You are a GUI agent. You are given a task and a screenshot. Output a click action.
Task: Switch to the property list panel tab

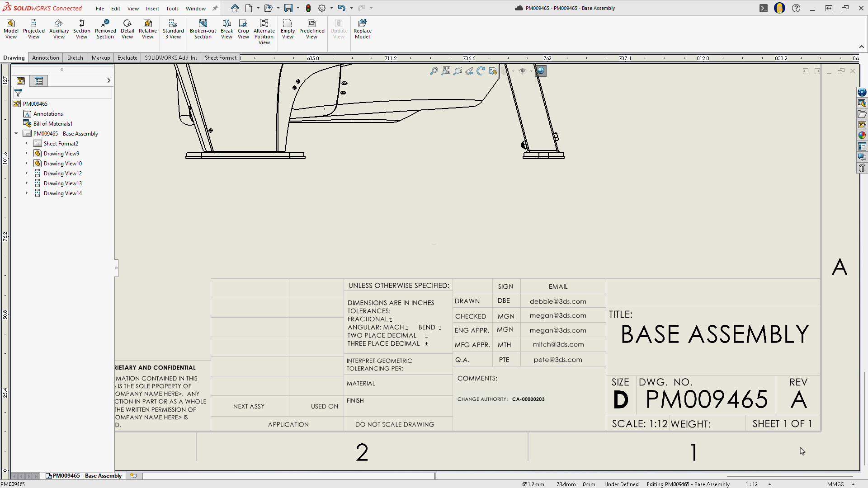pyautogui.click(x=39, y=81)
